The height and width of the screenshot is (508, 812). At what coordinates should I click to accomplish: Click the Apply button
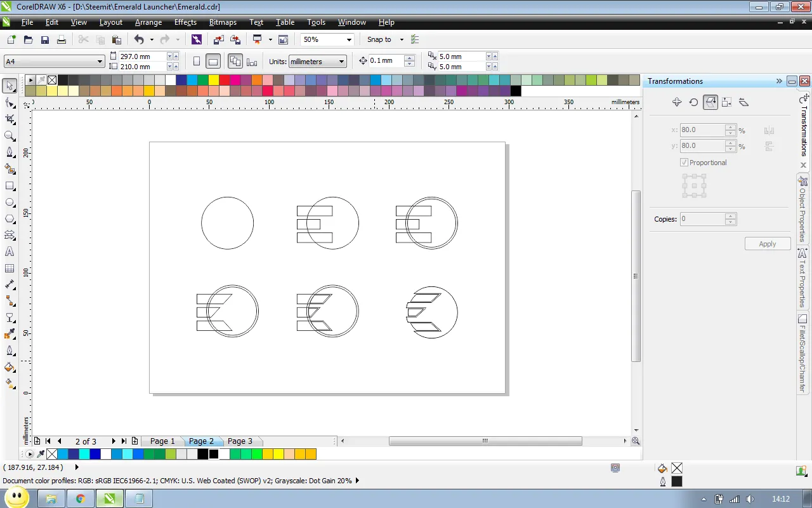(x=768, y=244)
